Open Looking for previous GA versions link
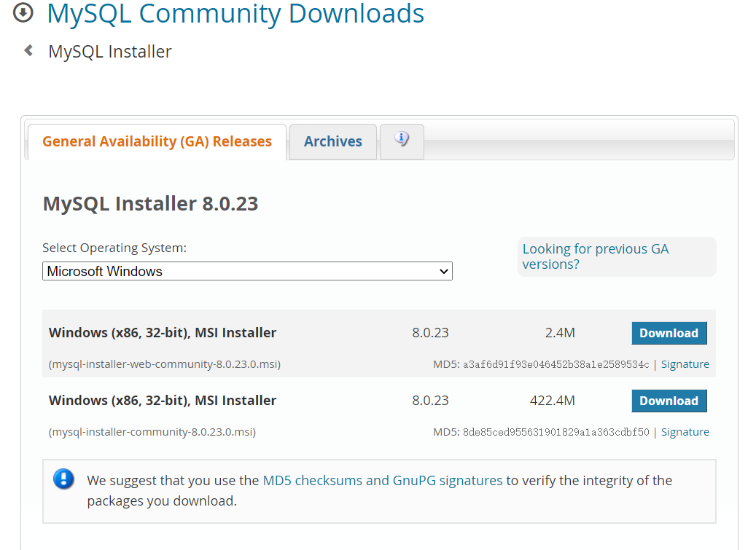This screenshot has height=550, width=756. [596, 256]
